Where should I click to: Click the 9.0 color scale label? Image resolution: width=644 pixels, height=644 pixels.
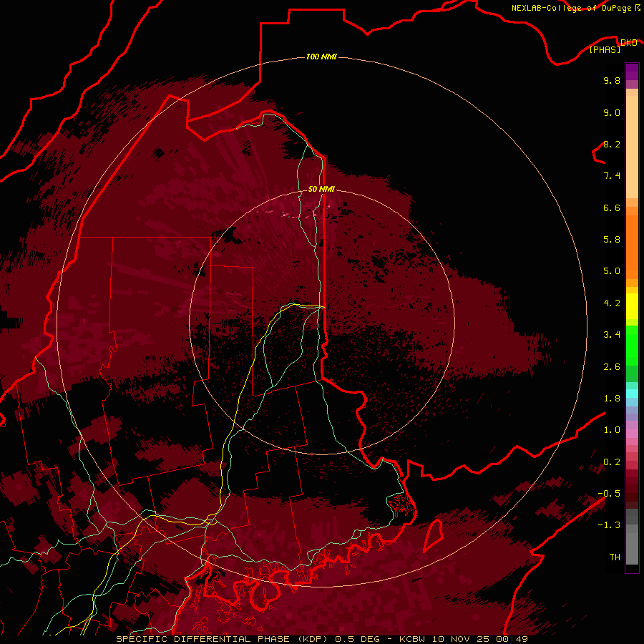612,112
